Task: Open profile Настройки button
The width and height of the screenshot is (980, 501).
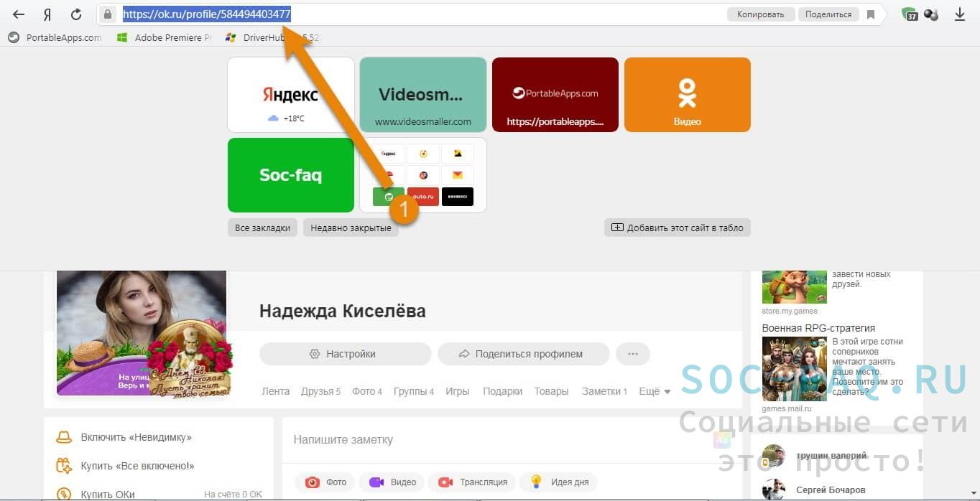Action: coord(346,354)
